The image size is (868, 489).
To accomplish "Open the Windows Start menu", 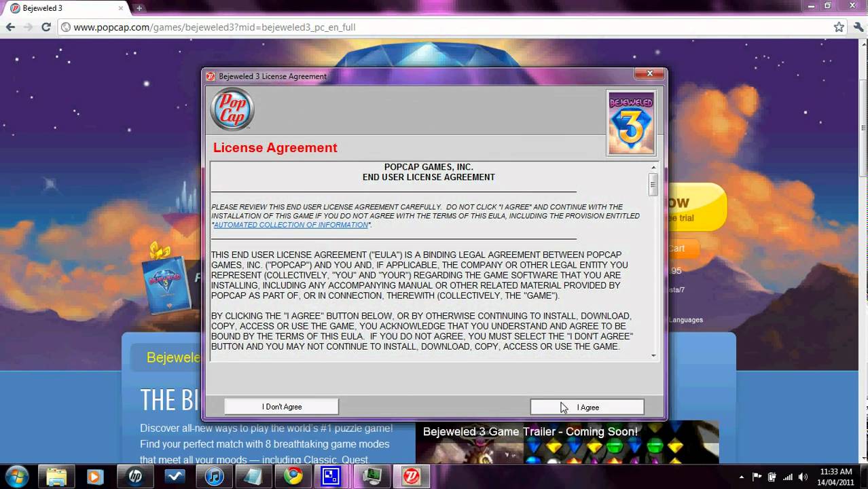I will pyautogui.click(x=17, y=476).
